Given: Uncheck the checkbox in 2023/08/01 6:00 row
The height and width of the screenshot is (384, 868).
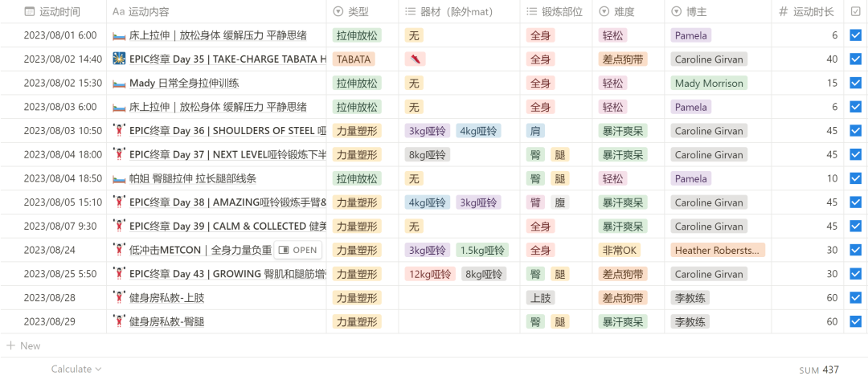Looking at the screenshot, I should coord(855,35).
